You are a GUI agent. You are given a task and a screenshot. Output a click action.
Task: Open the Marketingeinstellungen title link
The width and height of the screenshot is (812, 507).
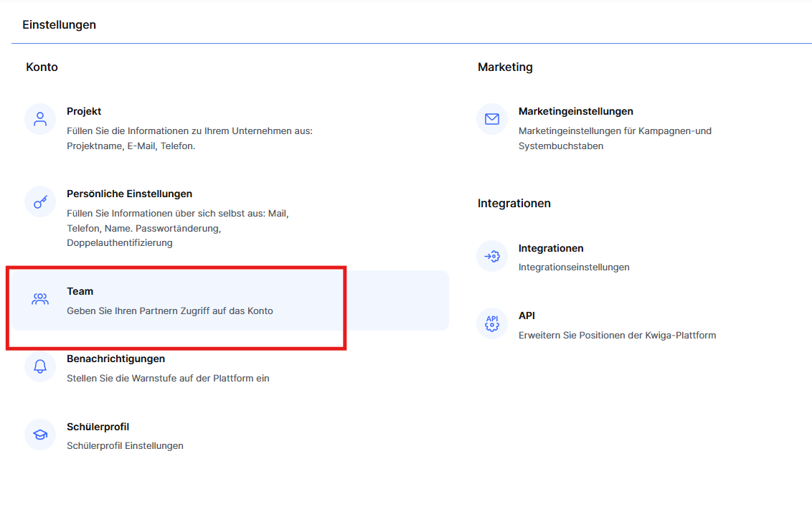(575, 111)
